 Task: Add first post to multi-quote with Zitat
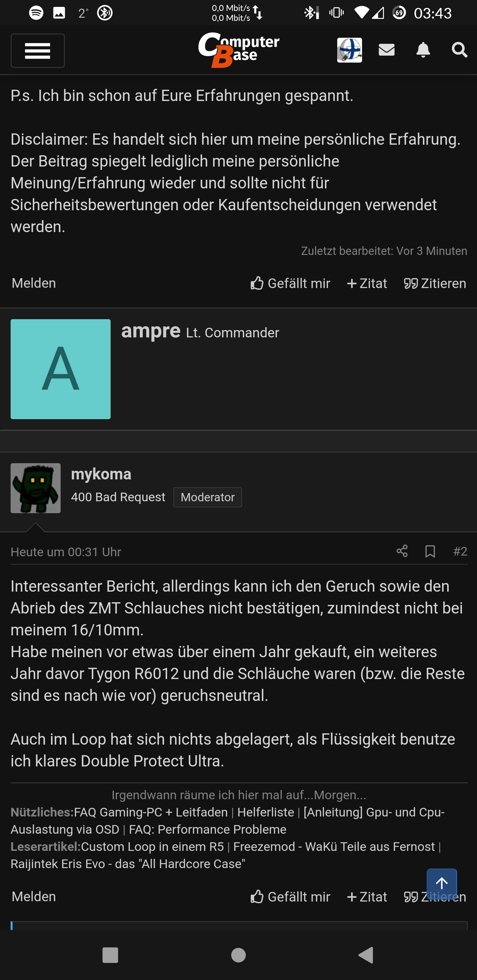pyautogui.click(x=367, y=283)
